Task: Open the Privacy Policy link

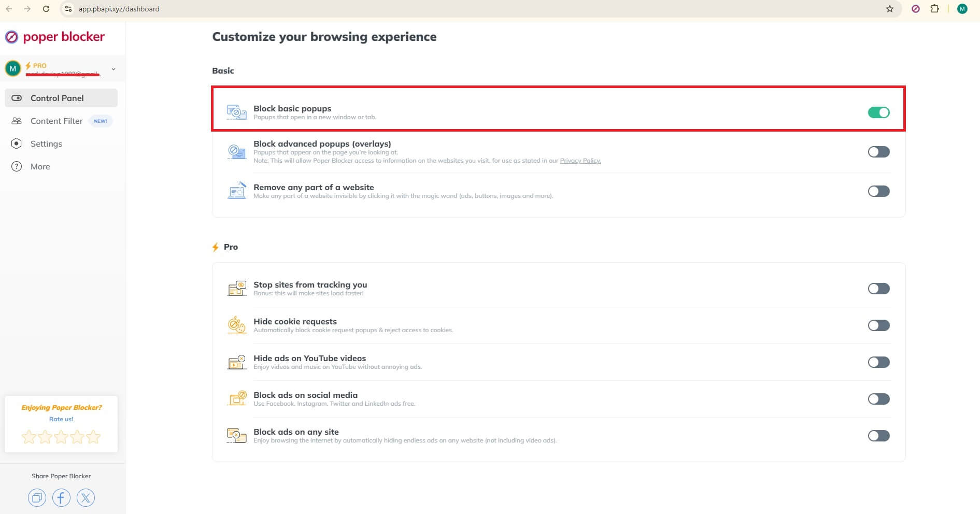Action: [x=580, y=161]
